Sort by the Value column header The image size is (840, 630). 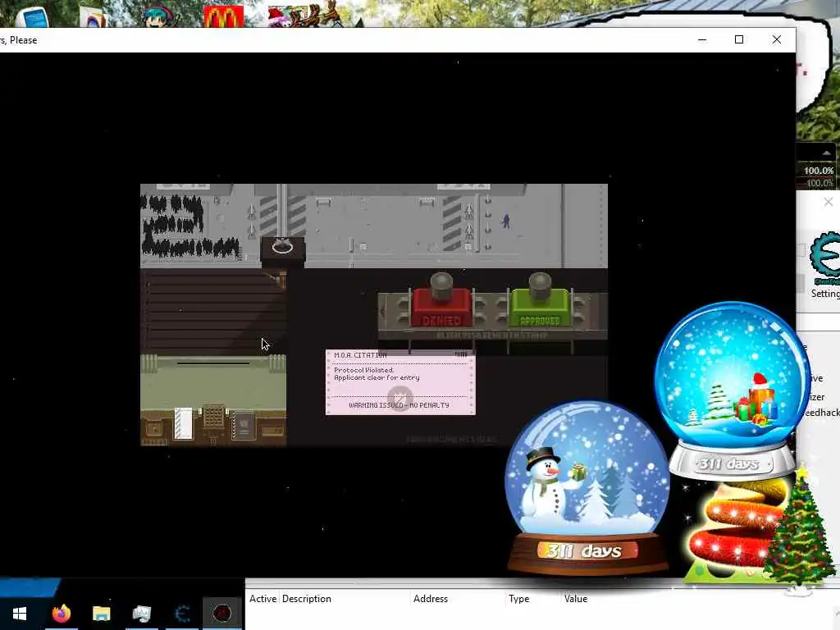tap(575, 599)
